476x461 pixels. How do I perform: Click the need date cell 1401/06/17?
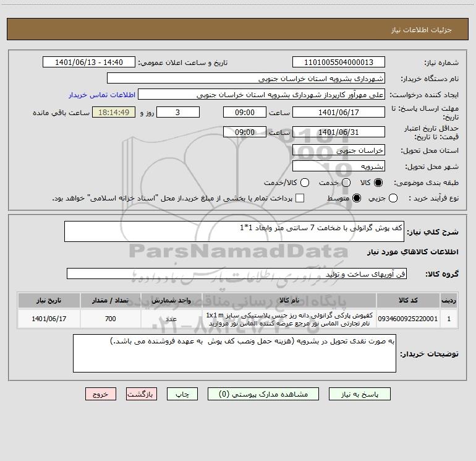[49, 319]
